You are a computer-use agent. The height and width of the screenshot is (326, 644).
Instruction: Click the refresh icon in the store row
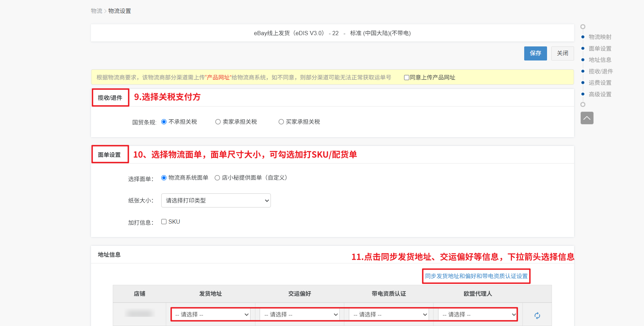(x=537, y=315)
